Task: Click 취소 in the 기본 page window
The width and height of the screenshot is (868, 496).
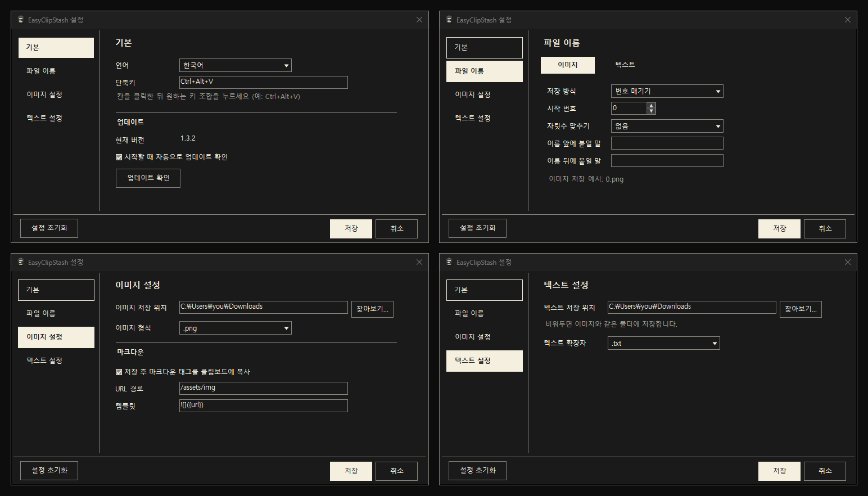Action: coord(396,229)
